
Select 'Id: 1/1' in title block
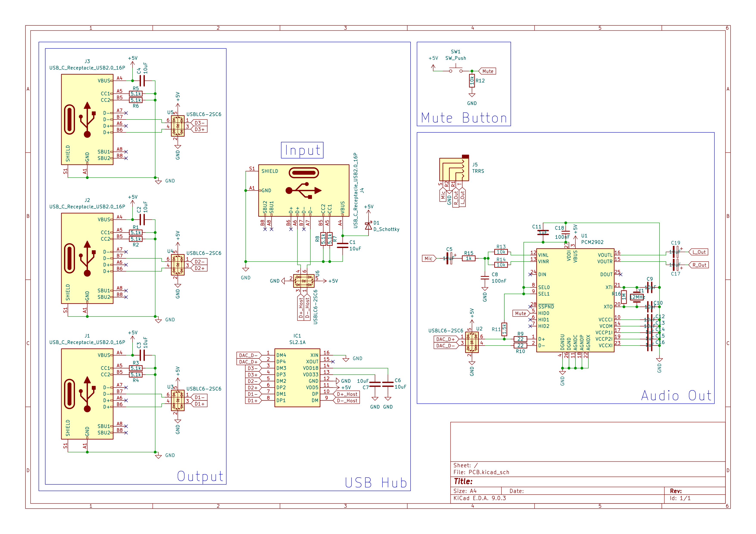pos(680,498)
